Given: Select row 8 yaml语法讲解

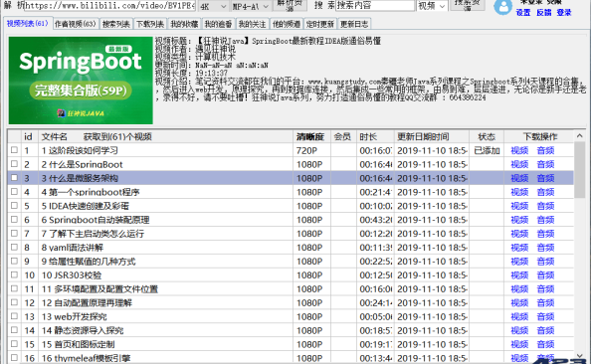Looking at the screenshot, I should 291,248.
